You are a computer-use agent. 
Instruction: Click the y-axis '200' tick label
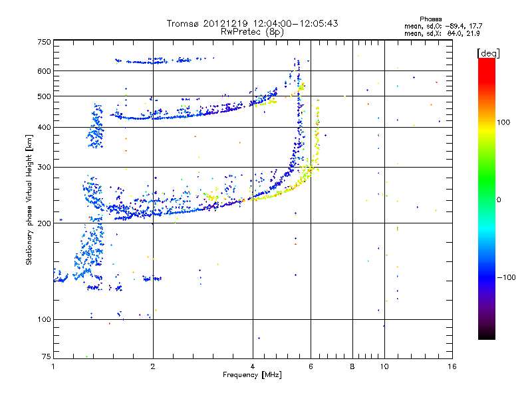(x=44, y=223)
